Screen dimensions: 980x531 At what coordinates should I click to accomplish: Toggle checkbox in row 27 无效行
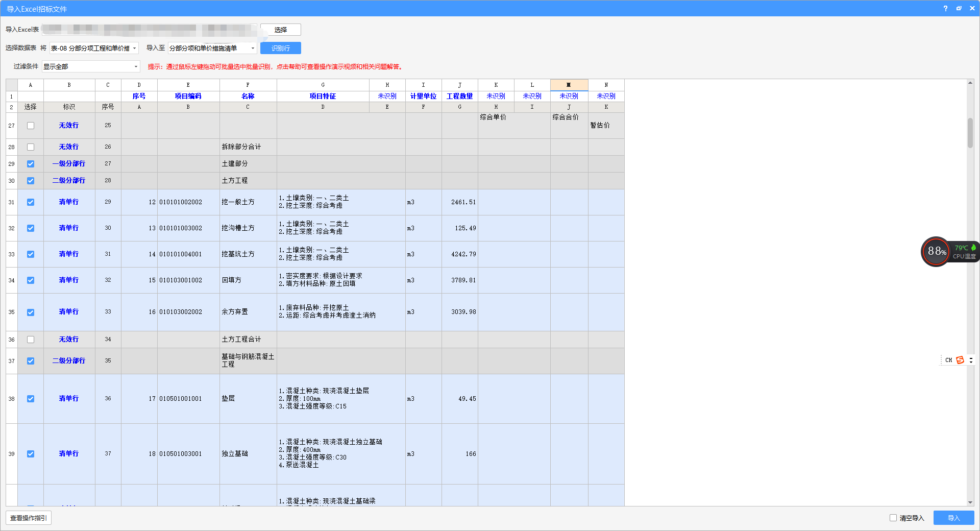[x=31, y=126]
